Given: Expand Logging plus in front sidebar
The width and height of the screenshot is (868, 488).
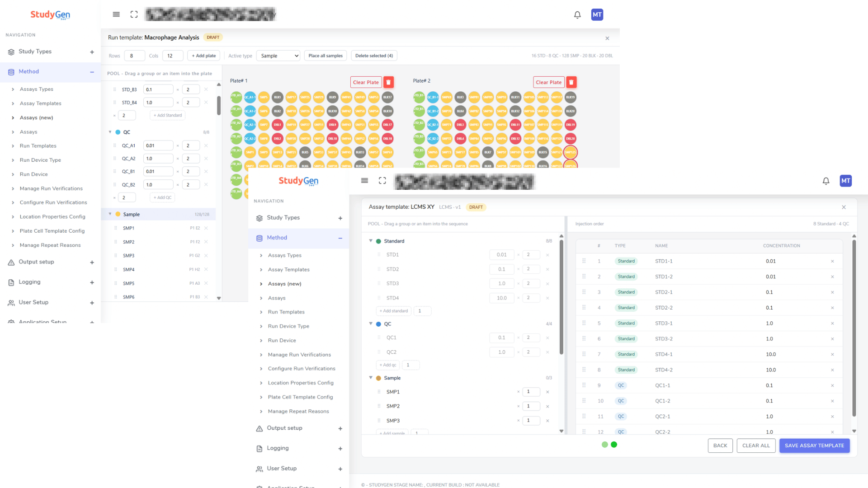Looking at the screenshot, I should point(340,449).
